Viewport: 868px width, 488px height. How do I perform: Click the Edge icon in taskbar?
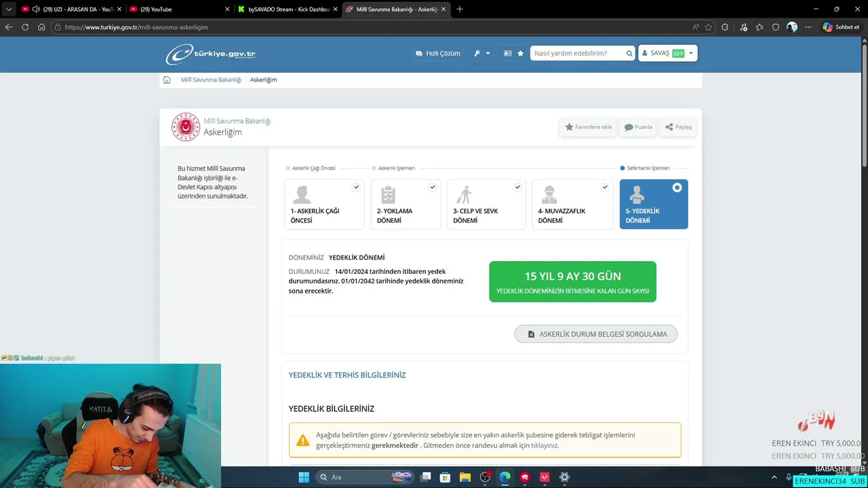click(505, 477)
